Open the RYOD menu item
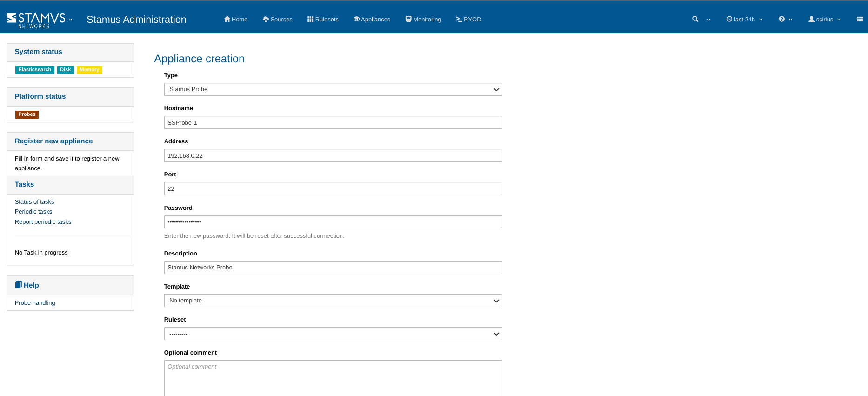Image resolution: width=868 pixels, height=396 pixels. (468, 19)
